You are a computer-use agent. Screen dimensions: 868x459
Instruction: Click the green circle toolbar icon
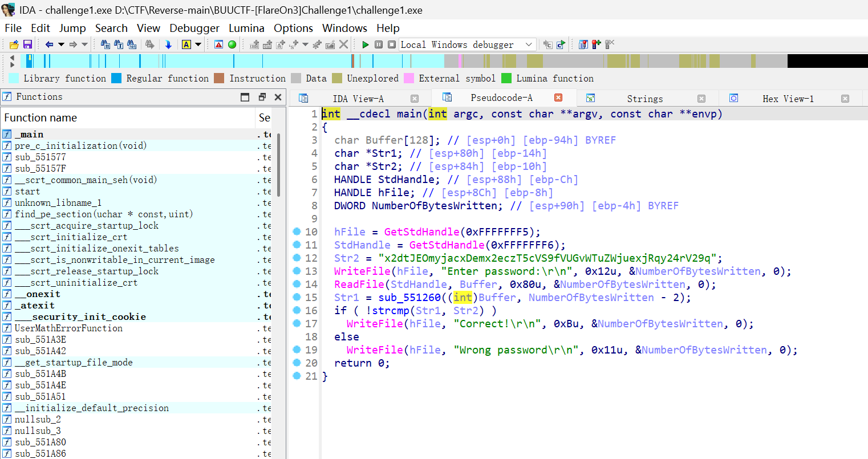(x=232, y=44)
